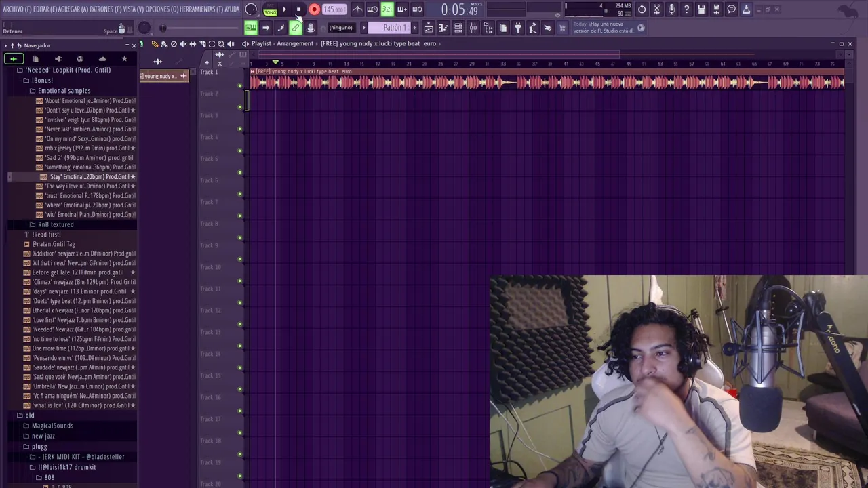
Task: Select the pencil draw tool in Playlist
Action: coord(155,43)
